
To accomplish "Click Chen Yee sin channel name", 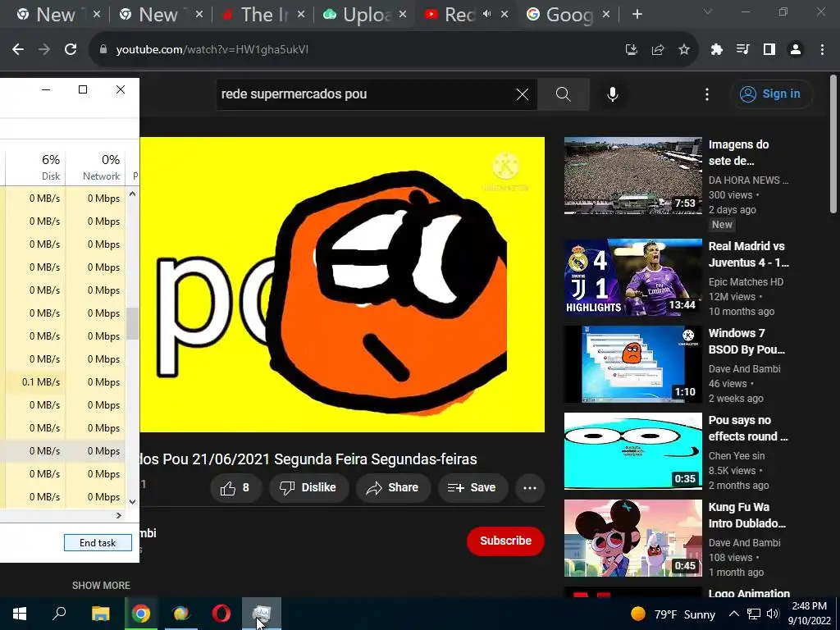I will click(x=737, y=456).
